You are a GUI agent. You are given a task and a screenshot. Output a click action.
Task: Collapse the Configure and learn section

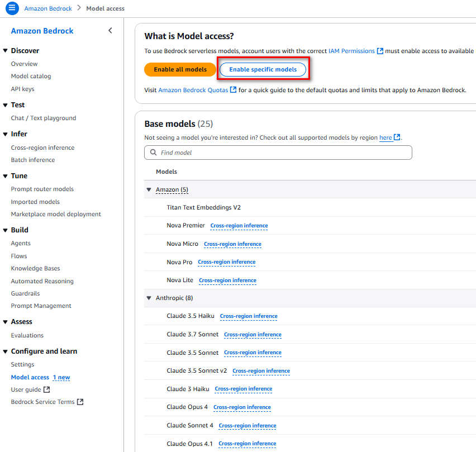(x=5, y=351)
